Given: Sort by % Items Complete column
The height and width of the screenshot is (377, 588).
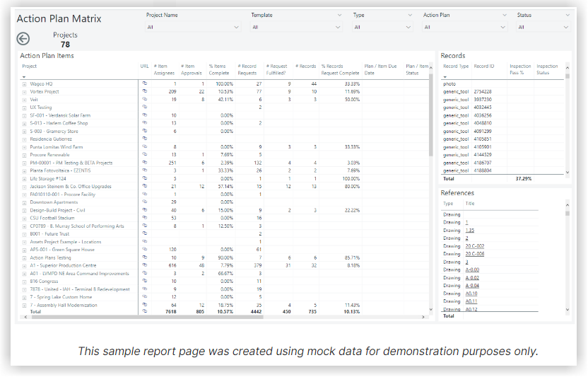Looking at the screenshot, I should click(219, 69).
